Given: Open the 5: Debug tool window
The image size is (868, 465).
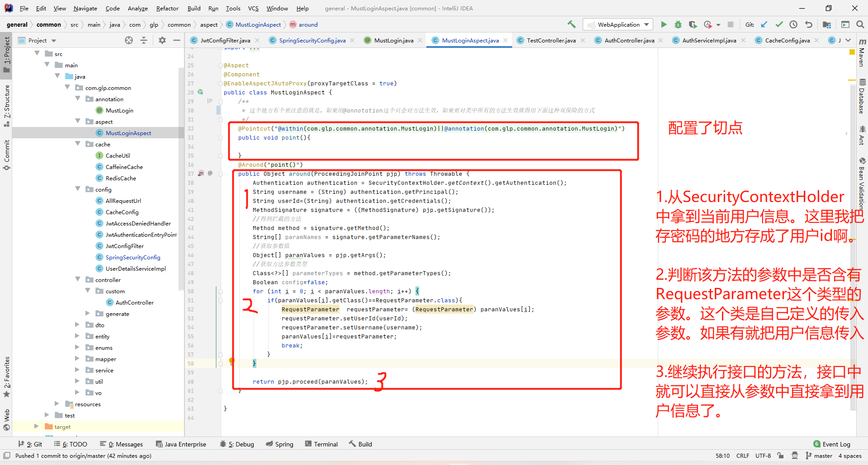Looking at the screenshot, I should tap(237, 444).
